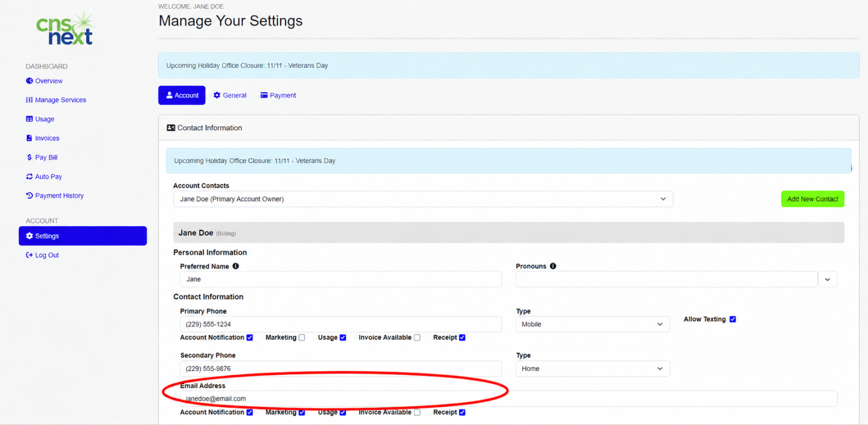Open the Account Contacts dropdown
Viewport: 868px width, 425px height.
(x=423, y=199)
